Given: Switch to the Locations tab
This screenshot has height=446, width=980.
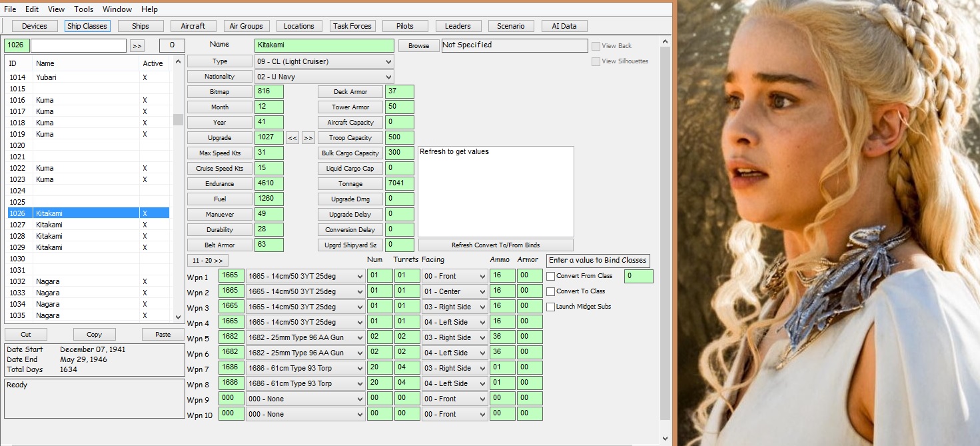Looking at the screenshot, I should (x=299, y=26).
